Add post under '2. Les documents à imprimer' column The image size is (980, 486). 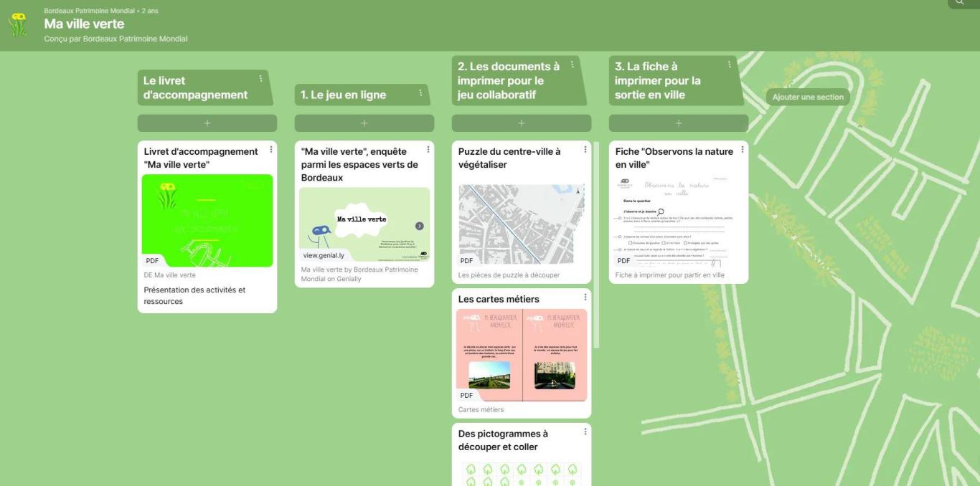pos(522,123)
